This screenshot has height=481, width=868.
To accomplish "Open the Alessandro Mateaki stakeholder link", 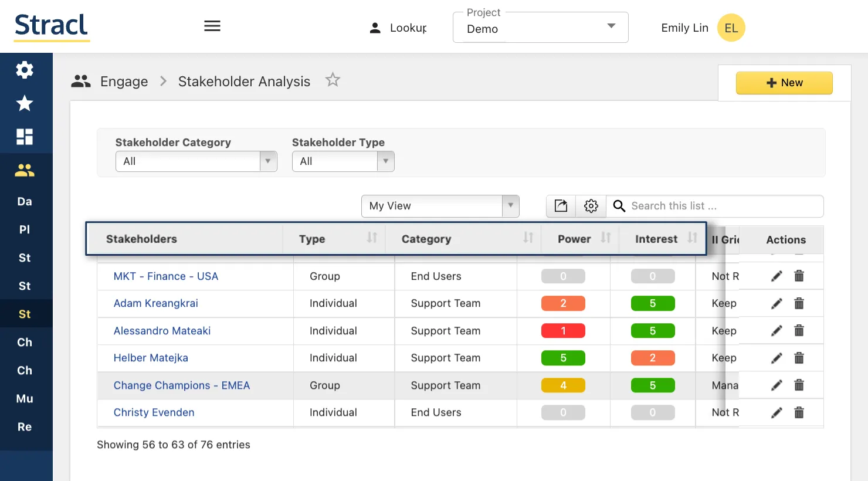I will (x=162, y=331).
